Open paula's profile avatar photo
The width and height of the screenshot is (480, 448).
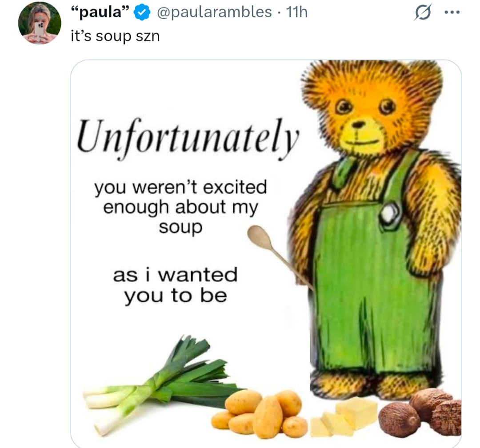(39, 23)
